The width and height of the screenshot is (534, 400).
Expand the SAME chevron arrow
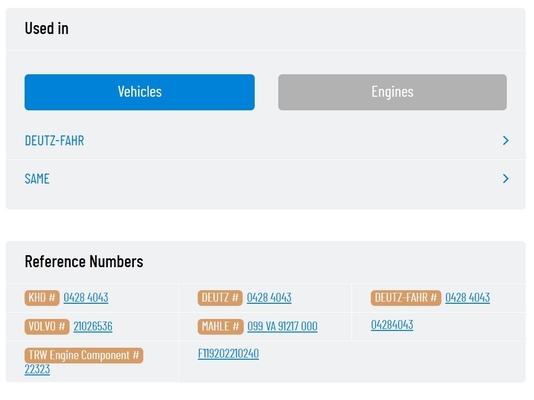(x=505, y=178)
